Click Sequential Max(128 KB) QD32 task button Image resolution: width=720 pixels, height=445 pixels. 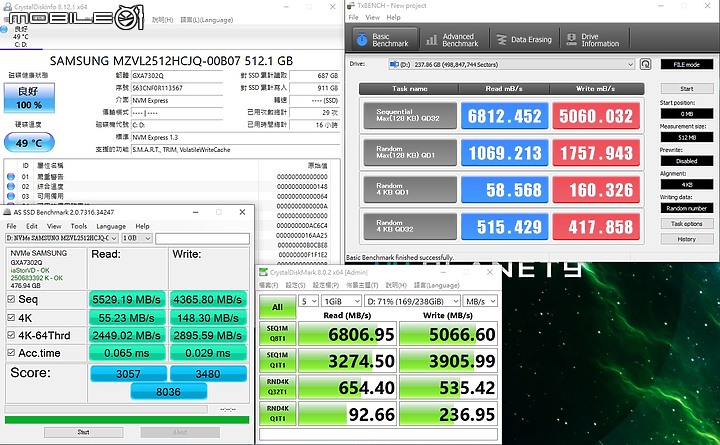(x=410, y=115)
